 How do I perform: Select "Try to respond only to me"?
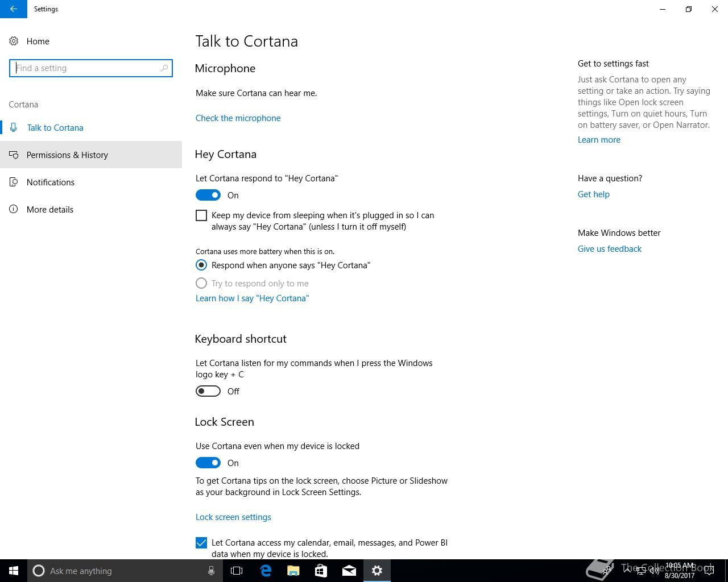pyautogui.click(x=201, y=283)
